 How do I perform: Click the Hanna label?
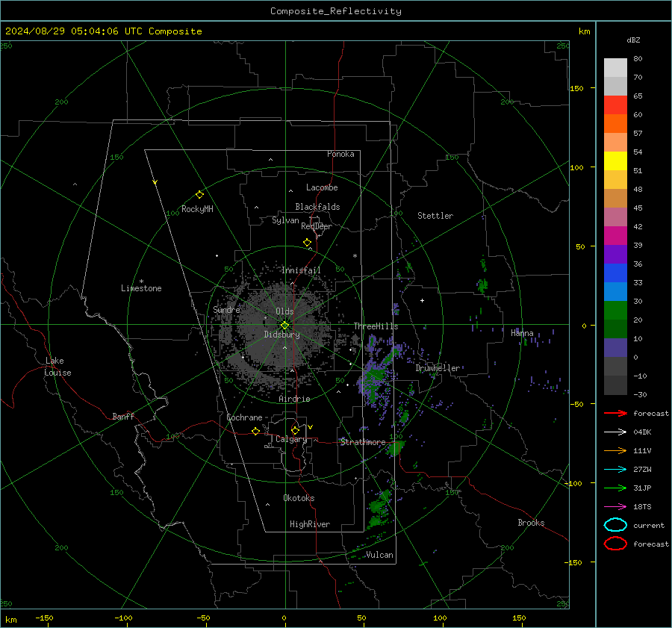522,333
